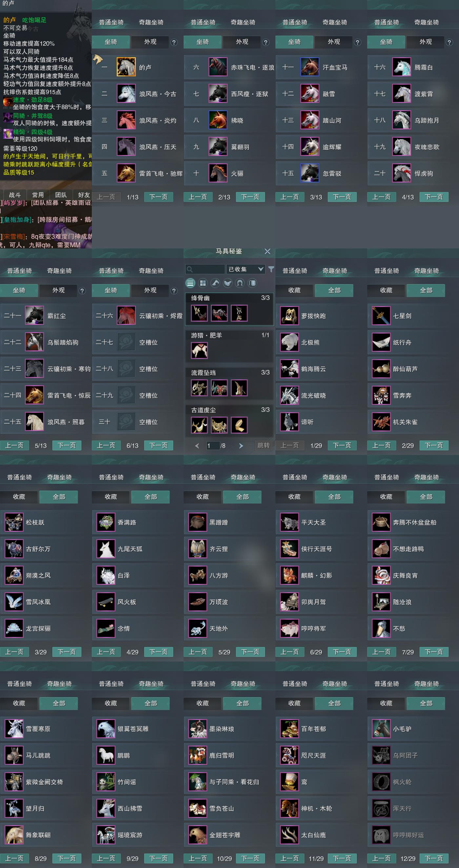Click the 跳转 button
459x868 pixels.
click(264, 445)
